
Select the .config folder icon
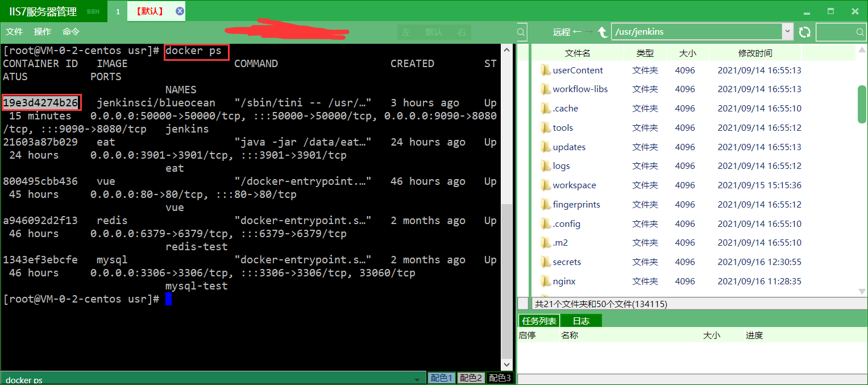click(546, 223)
